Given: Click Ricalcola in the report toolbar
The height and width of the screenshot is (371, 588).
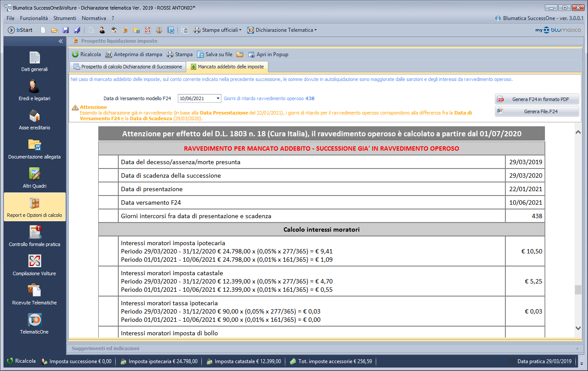Looking at the screenshot, I should [86, 54].
